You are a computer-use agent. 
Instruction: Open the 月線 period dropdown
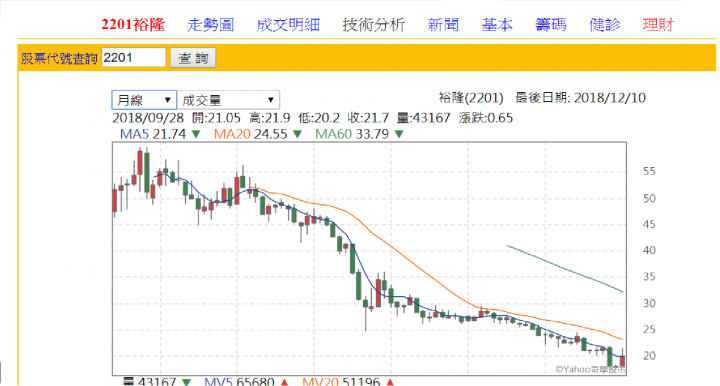pyautogui.click(x=144, y=100)
